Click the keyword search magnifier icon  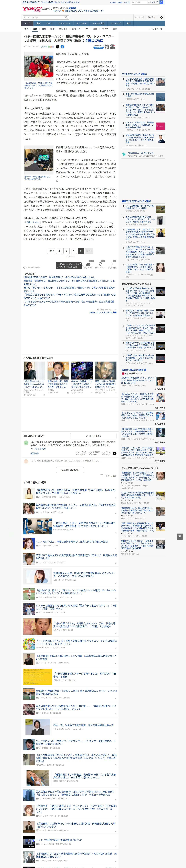click(66, 17)
